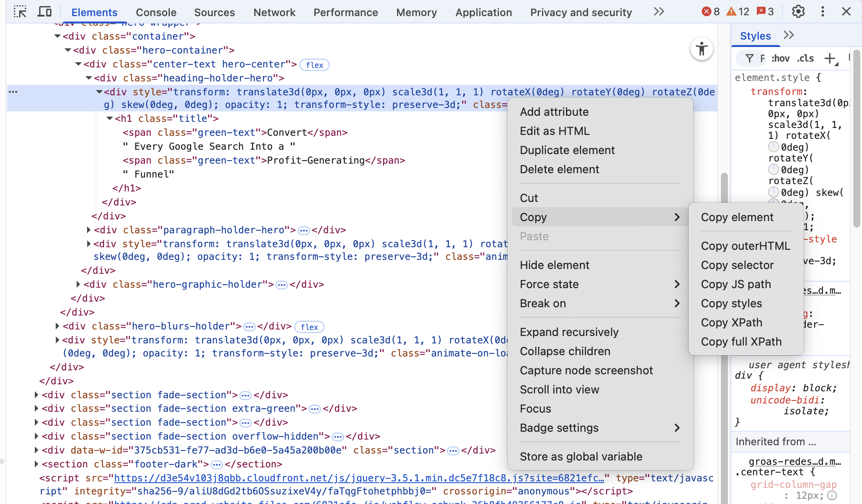Collapse the center-text hero-center div
862x504 pixels.
[78, 64]
